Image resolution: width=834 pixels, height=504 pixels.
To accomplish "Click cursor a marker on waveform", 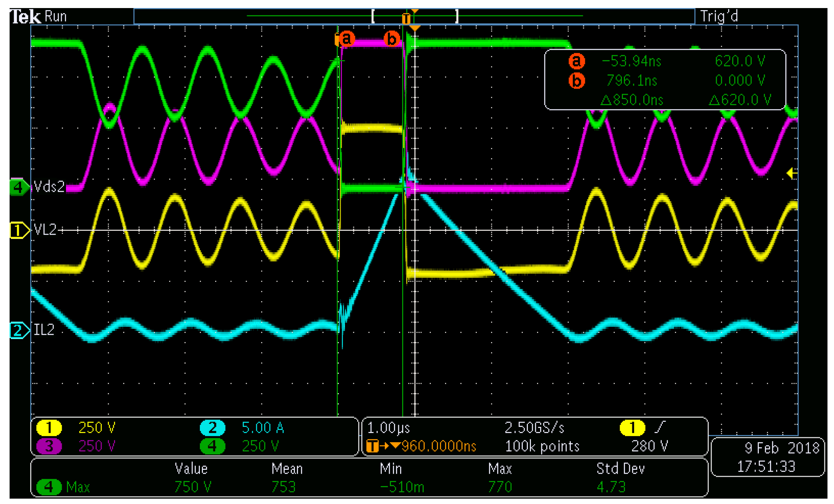I will coord(346,39).
